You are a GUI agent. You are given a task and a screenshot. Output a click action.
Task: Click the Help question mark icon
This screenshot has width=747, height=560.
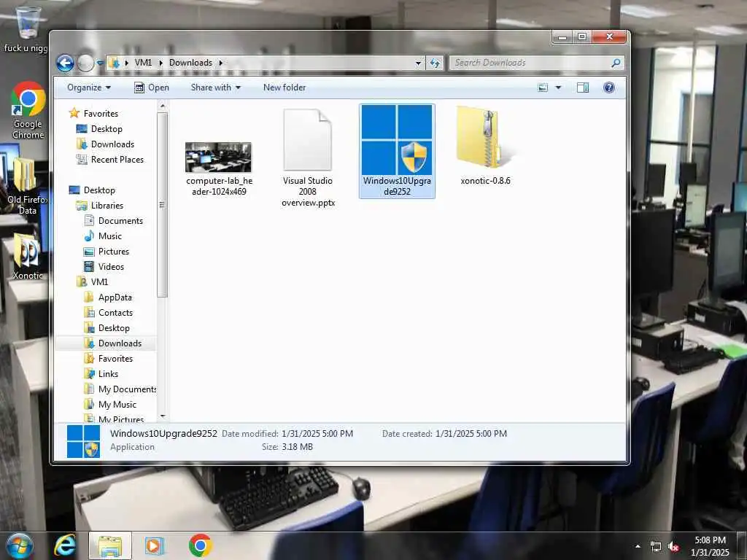609,87
